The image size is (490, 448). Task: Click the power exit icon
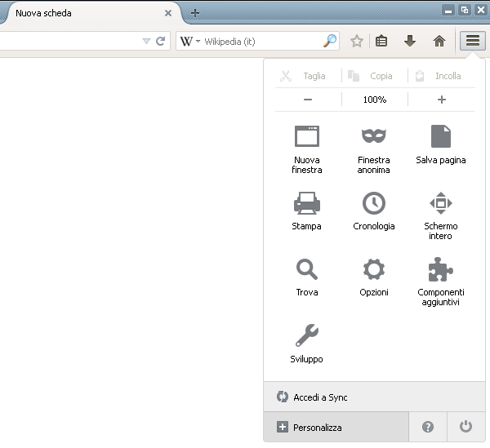point(465,427)
